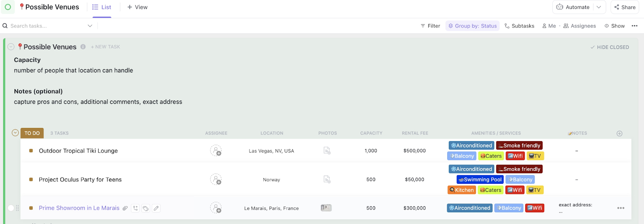Viewport: 644px width, 224px height.
Task: Toggle Hide Closed tasks
Action: [609, 47]
